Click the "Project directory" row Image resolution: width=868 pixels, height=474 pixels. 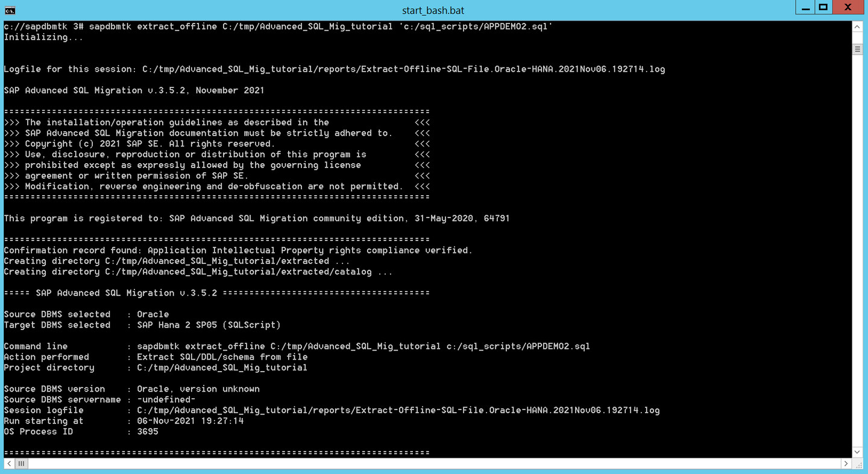pyautogui.click(x=156, y=368)
